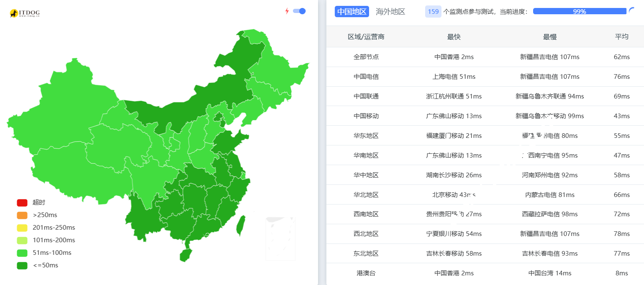Image resolution: width=644 pixels, height=285 pixels.
Task: Select the orange >250ms legend marker
Action: (x=22, y=215)
